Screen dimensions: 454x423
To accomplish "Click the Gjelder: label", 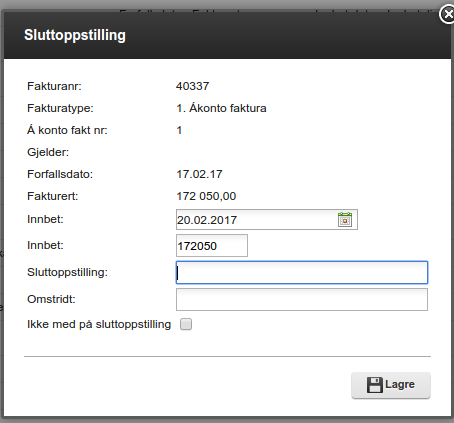I will click(48, 152).
